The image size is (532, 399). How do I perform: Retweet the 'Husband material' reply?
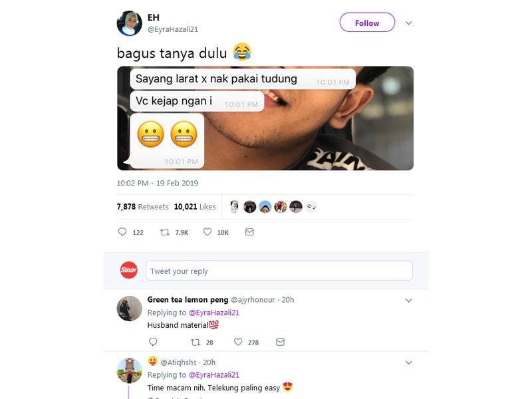tap(196, 342)
